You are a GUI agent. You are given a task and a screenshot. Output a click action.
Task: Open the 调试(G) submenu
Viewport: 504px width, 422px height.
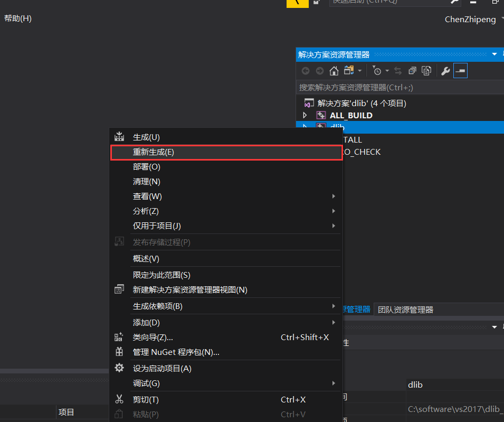pos(226,383)
